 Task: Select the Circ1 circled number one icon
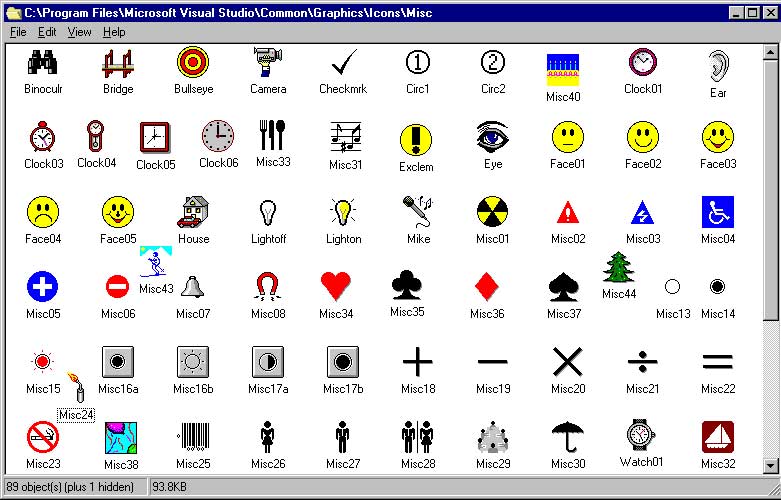(417, 62)
